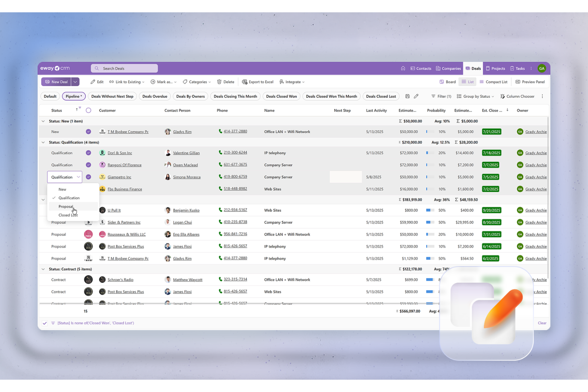The height and width of the screenshot is (392, 588).
Task: Open the Filter (1) button
Action: tap(441, 96)
